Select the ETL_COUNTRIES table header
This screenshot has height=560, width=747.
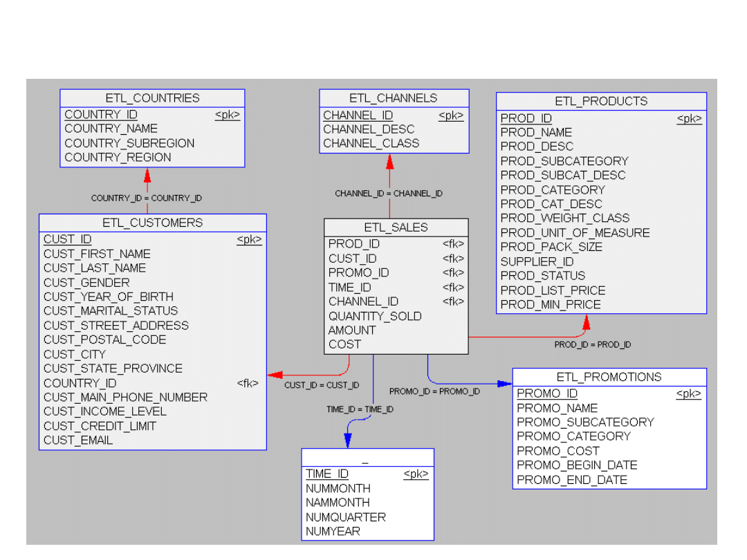pyautogui.click(x=152, y=98)
